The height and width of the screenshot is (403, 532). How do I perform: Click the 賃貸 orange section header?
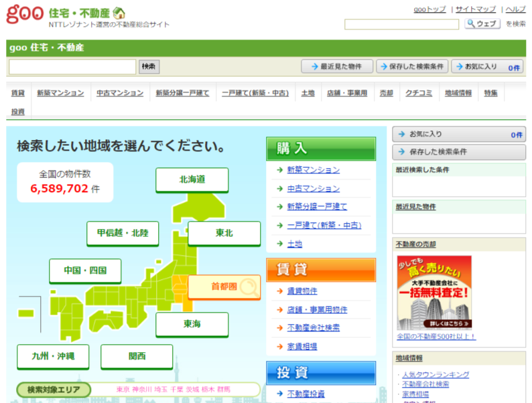pos(321,270)
